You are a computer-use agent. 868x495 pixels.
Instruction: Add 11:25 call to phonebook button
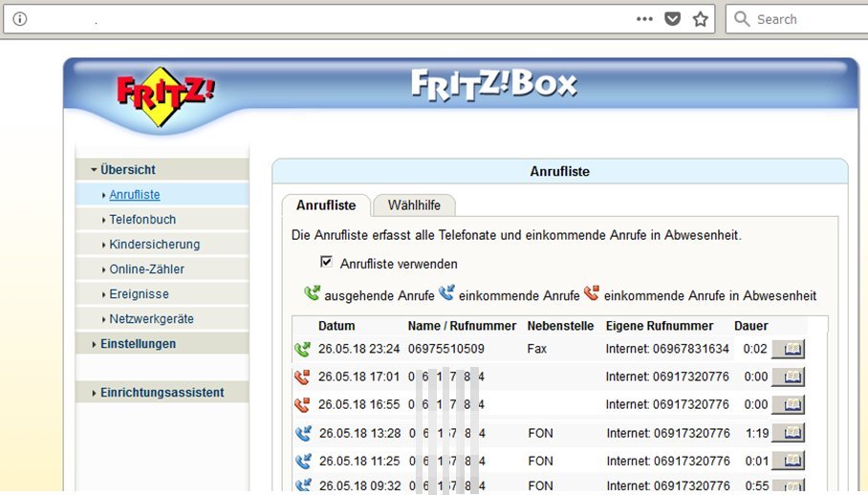tap(789, 461)
